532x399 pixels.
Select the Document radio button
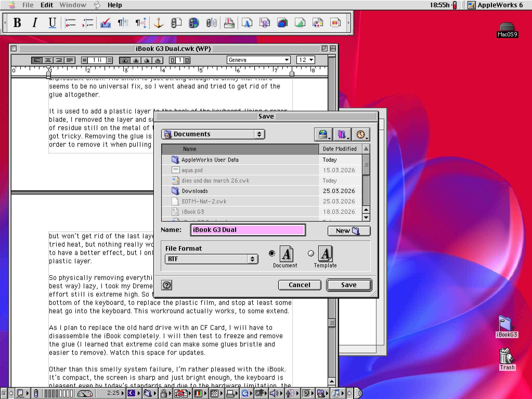click(272, 253)
